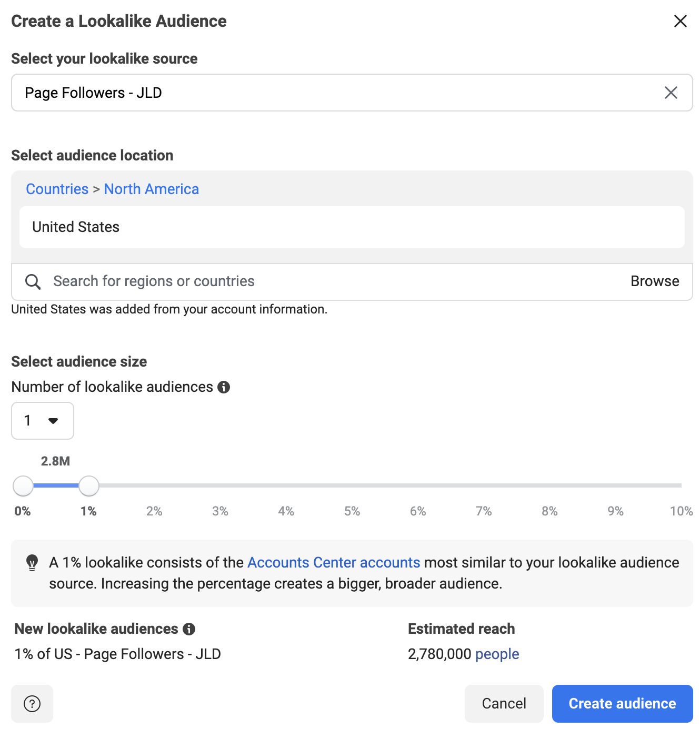Screen dimensions: 700x729
Task: Click the Page Followers - JLD source field
Action: coord(352,93)
